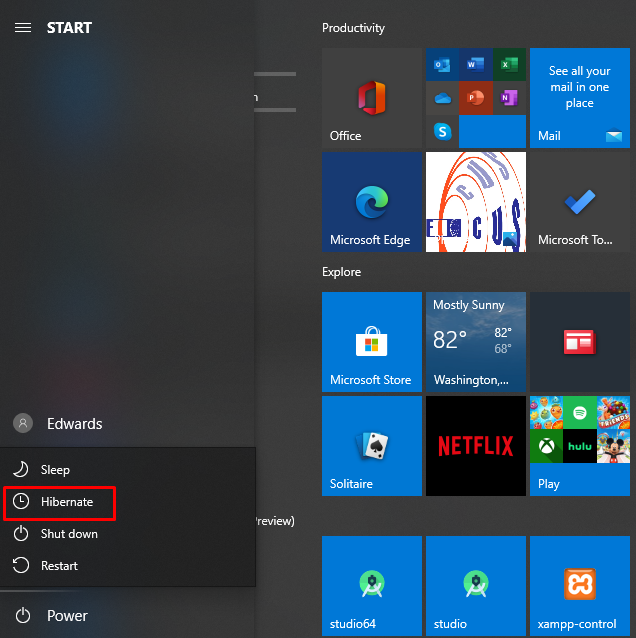The width and height of the screenshot is (636, 638).
Task: Click the Explore group heading
Action: 341,272
